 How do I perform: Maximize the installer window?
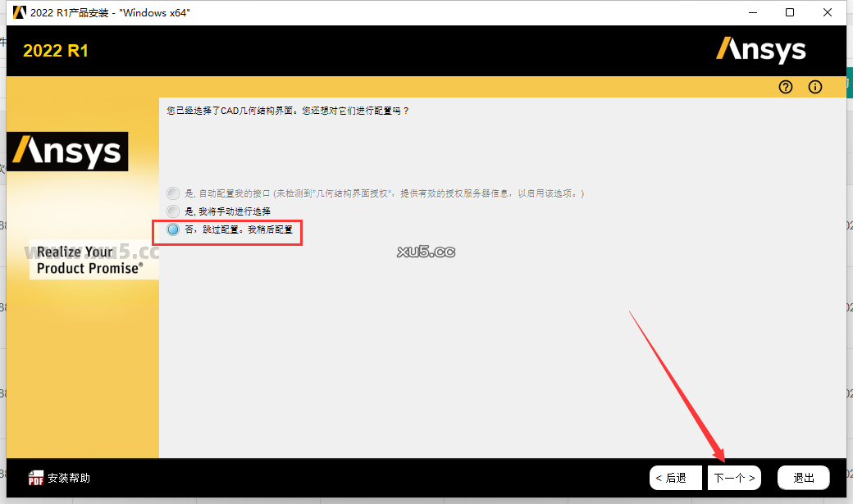(790, 12)
